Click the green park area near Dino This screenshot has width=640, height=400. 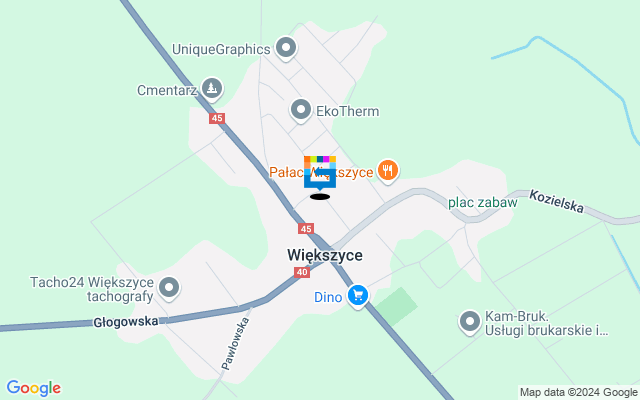(x=396, y=307)
